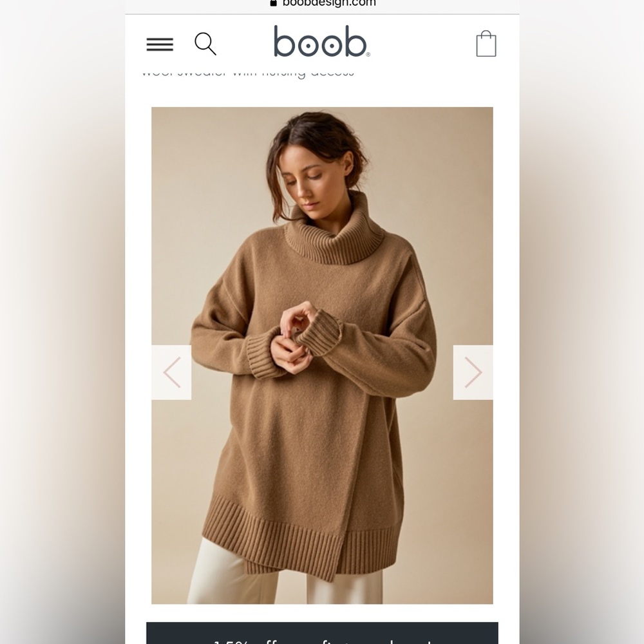
Task: Open the wool sweater with nursing access link
Action: click(x=247, y=71)
